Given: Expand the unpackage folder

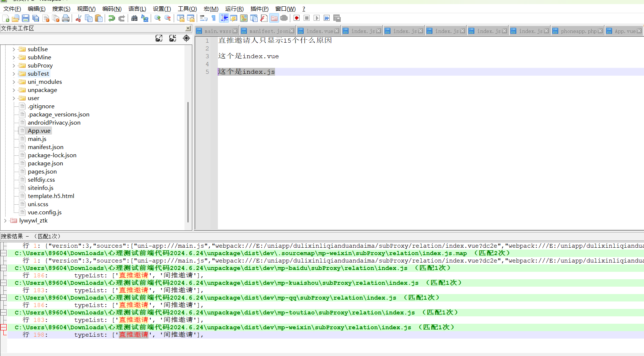Looking at the screenshot, I should pos(14,90).
